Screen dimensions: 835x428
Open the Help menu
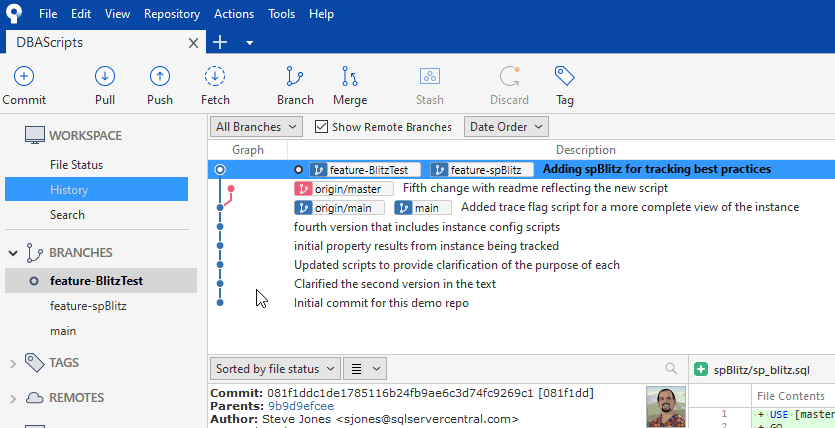321,14
